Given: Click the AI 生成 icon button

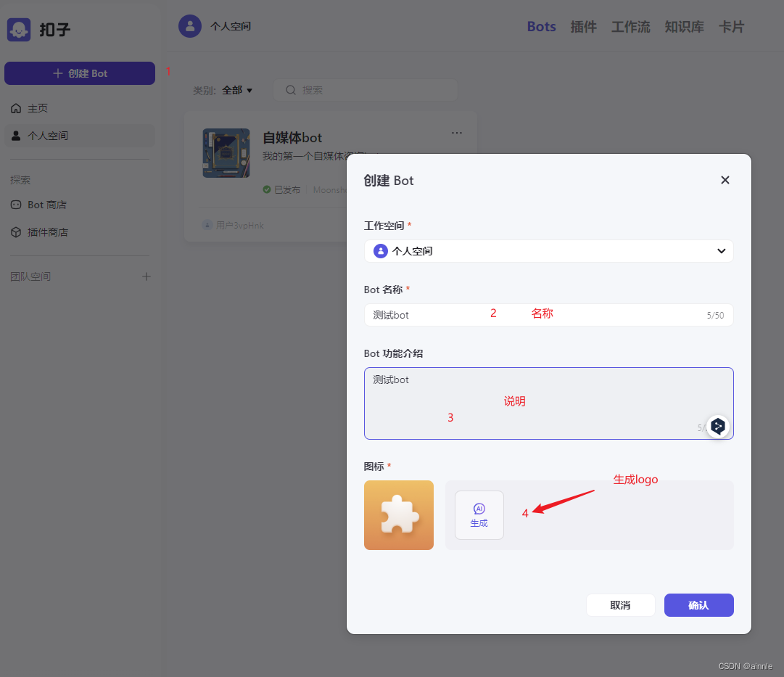Looking at the screenshot, I should [x=479, y=515].
